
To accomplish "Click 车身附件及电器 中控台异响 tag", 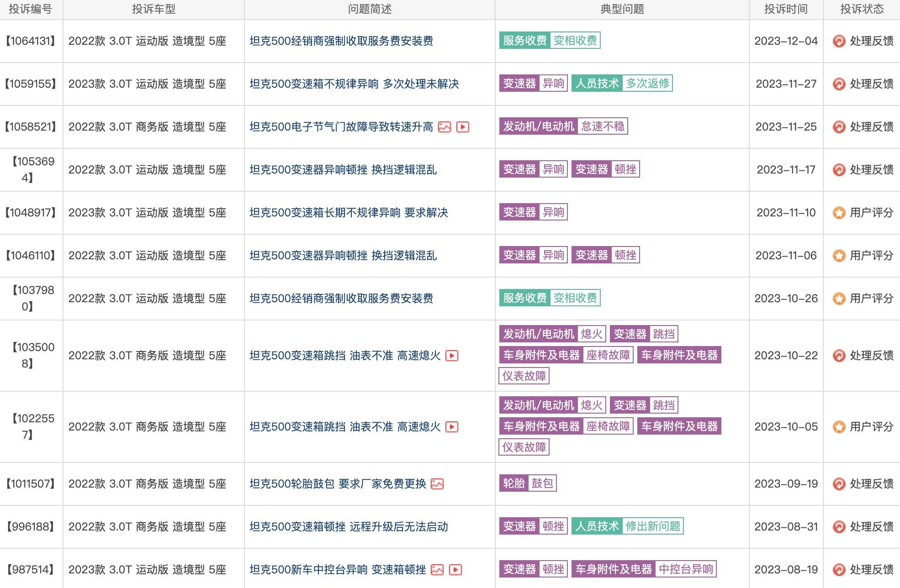I will click(x=644, y=569).
